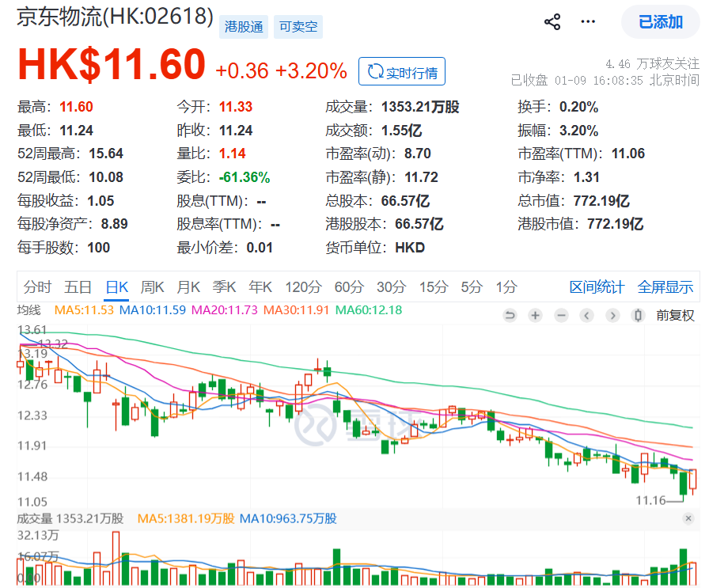This screenshot has height=588, width=709.
Task: Click the 市盈率(TTM) 11.06 value
Action: click(628, 154)
